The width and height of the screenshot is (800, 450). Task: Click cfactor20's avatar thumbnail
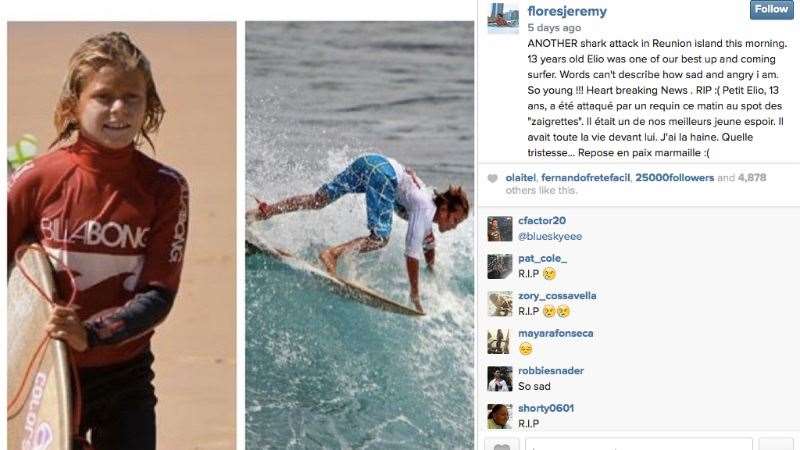coord(499,229)
